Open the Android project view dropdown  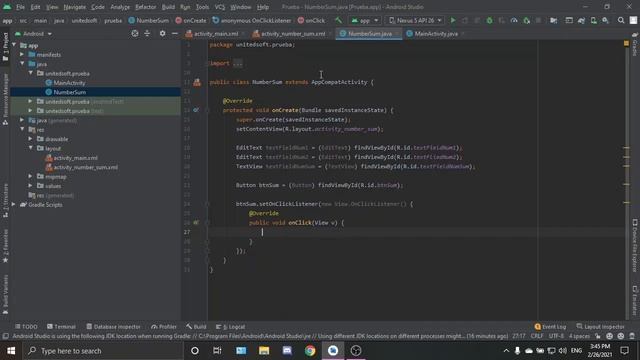[x=33, y=33]
